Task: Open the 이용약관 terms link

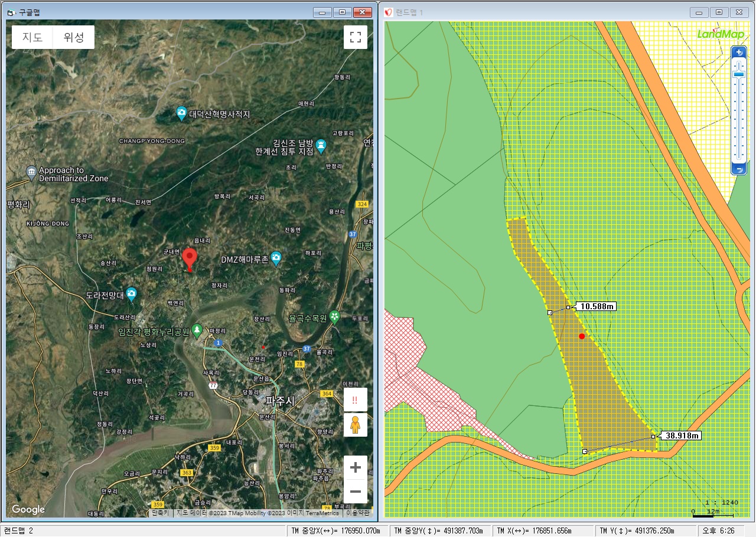Action: tap(358, 513)
